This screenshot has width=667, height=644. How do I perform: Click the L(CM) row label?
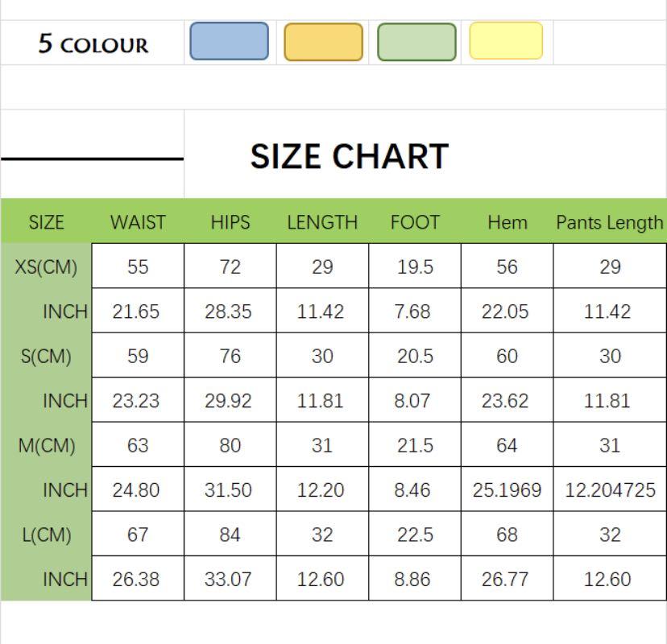click(46, 535)
